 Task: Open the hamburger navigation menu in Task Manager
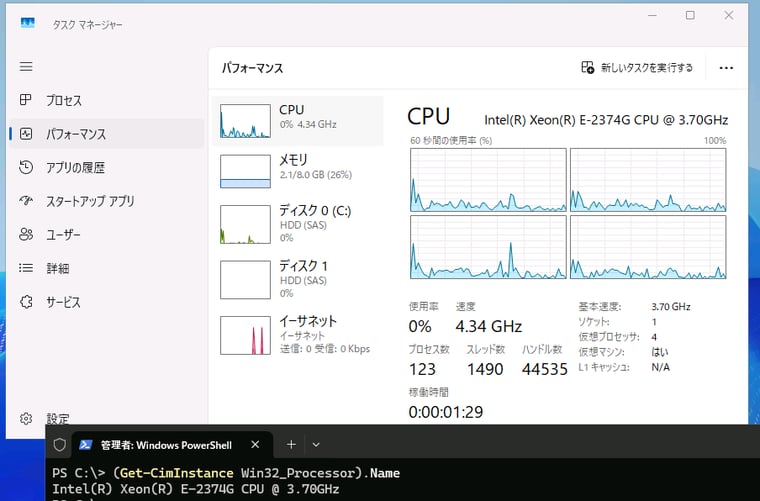click(26, 66)
